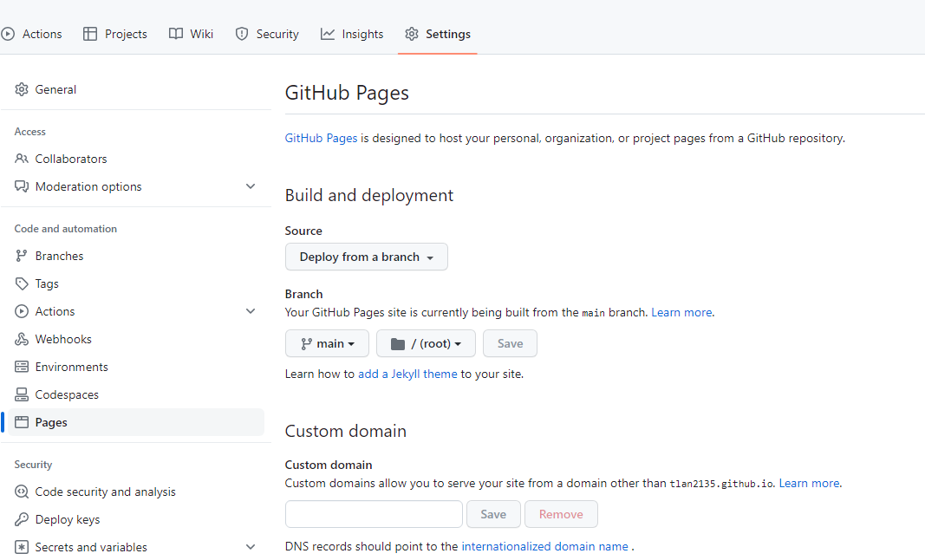Screen dimensions: 925x560
Task: Open the internationalized domain name link
Action: click(x=544, y=546)
